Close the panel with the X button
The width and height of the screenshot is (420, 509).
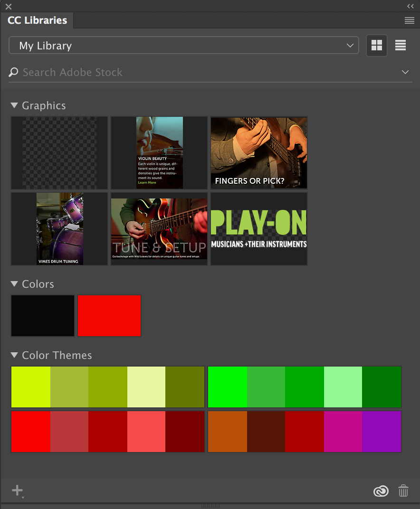pyautogui.click(x=8, y=6)
